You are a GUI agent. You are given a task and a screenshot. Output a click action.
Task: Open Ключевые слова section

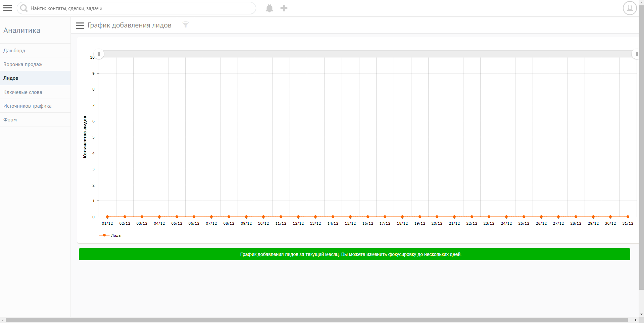[35, 92]
